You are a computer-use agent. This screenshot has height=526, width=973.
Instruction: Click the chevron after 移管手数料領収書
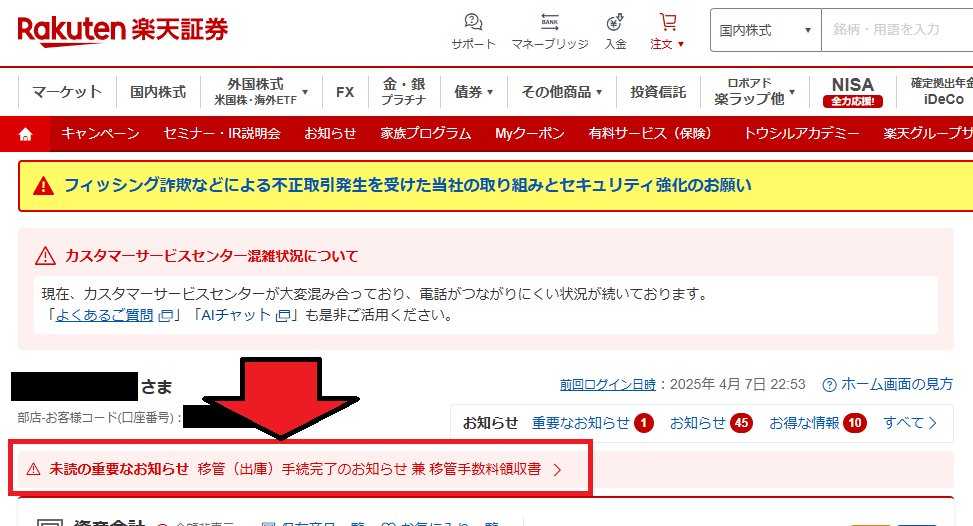(x=557, y=470)
